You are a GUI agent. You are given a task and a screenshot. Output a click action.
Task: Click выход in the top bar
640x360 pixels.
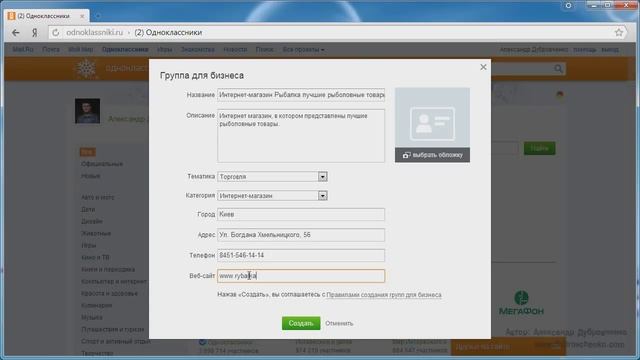(x=610, y=49)
